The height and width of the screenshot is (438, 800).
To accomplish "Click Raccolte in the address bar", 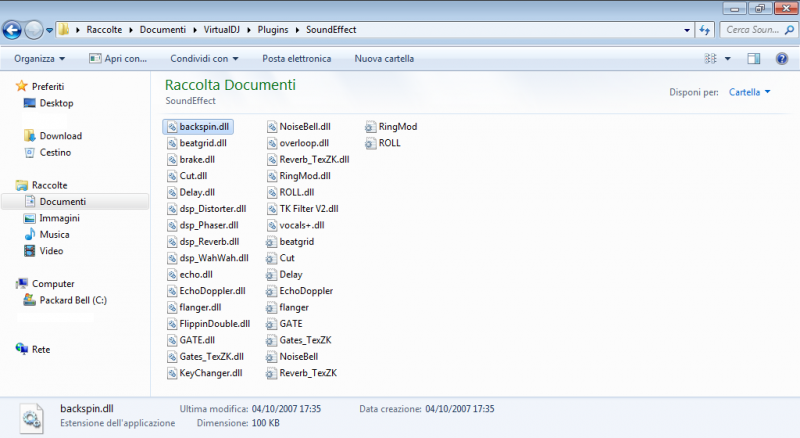I will 104,30.
